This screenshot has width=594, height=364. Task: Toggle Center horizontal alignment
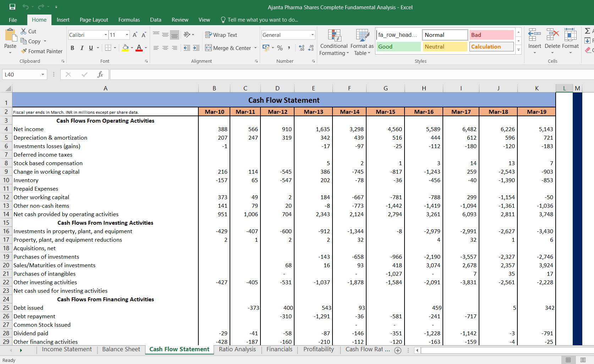click(165, 48)
